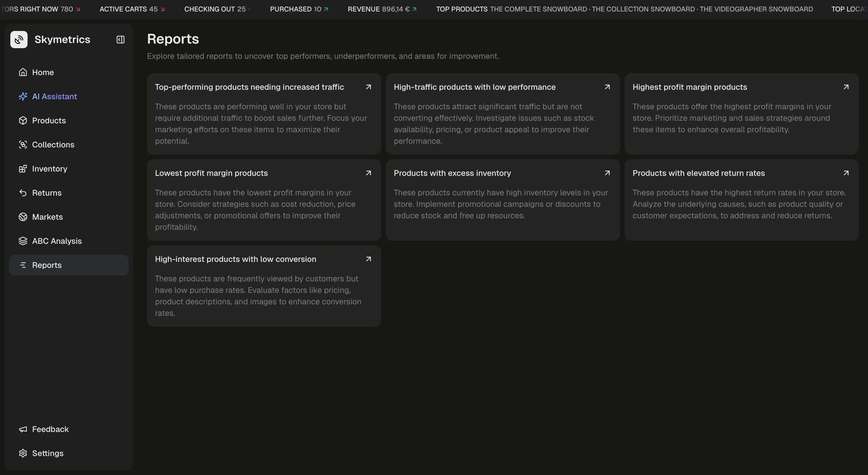
Task: Click the Products box icon
Action: 23,120
